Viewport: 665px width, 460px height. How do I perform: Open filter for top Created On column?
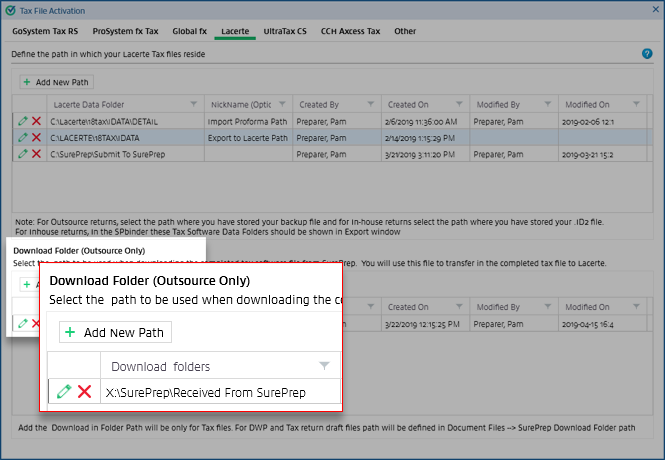pos(459,104)
